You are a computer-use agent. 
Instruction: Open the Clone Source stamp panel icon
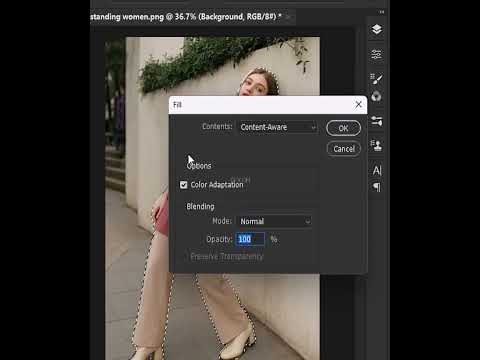coord(377,145)
